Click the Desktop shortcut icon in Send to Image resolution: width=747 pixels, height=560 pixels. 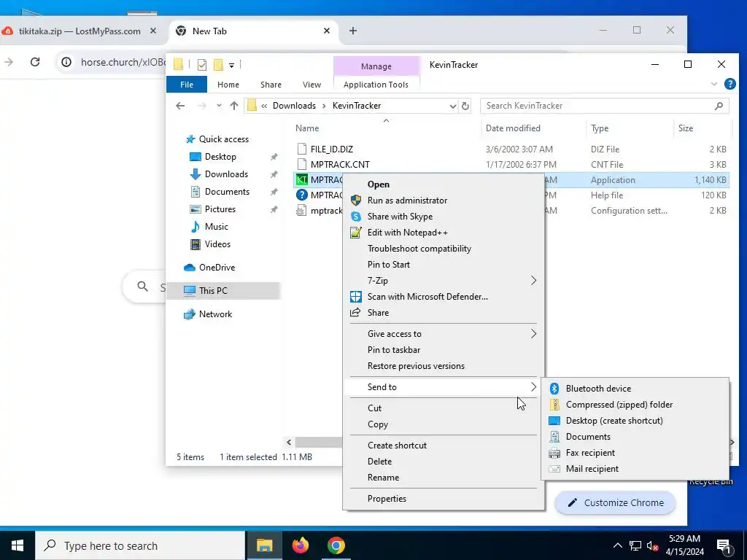click(554, 421)
